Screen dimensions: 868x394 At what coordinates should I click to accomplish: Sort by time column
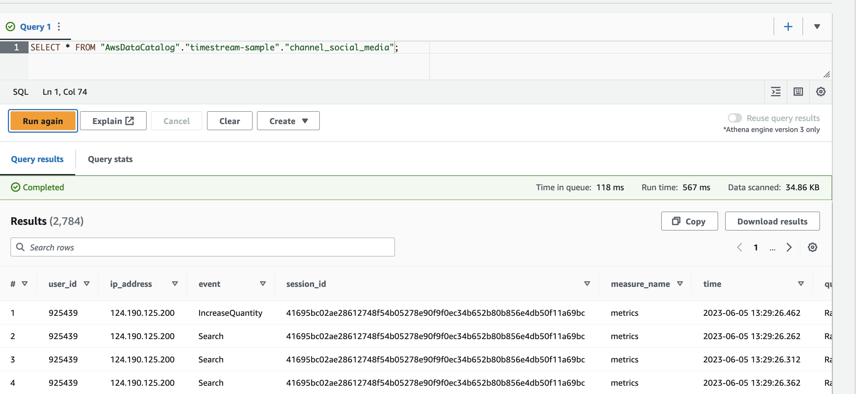tap(801, 284)
